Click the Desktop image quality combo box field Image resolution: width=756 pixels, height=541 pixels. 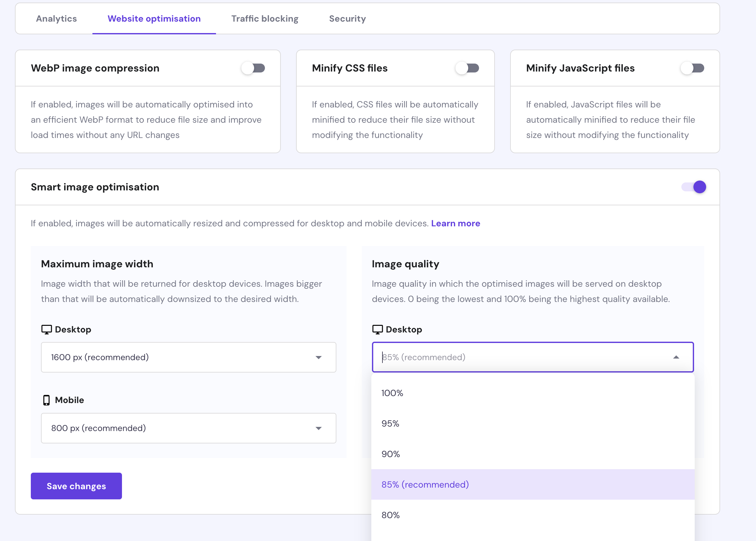point(533,357)
